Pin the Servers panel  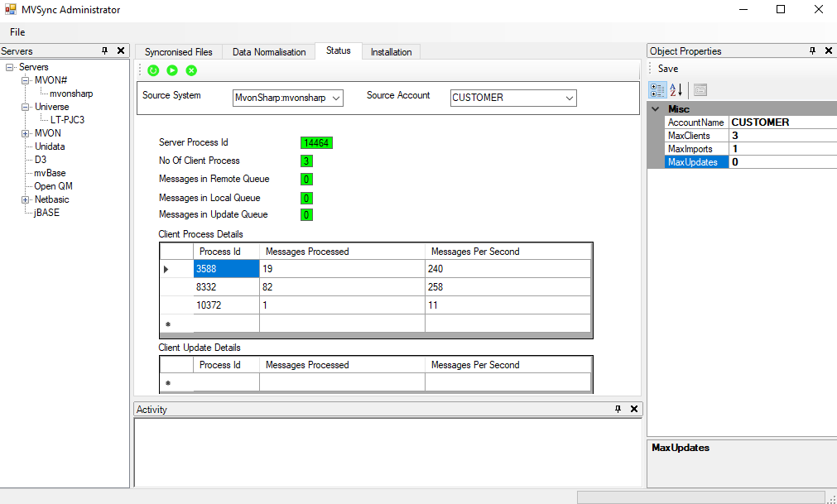[x=104, y=50]
